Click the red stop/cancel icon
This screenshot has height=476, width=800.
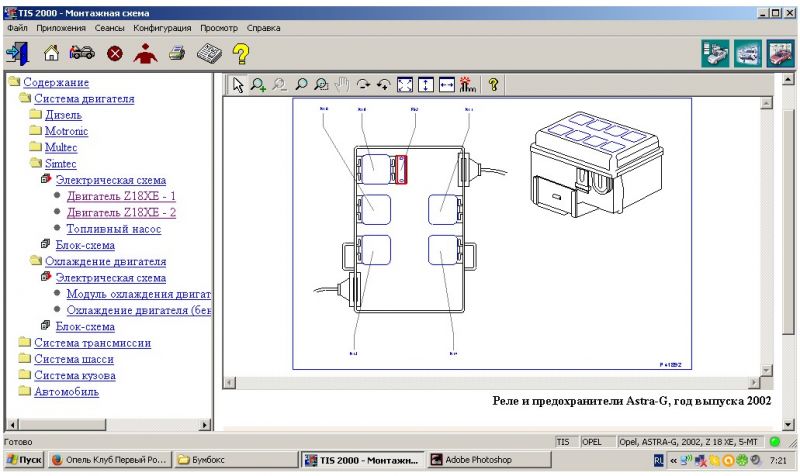pos(114,54)
